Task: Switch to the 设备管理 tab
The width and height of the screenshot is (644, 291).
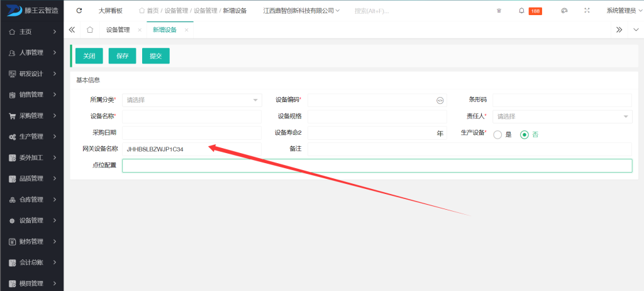Action: tap(118, 30)
